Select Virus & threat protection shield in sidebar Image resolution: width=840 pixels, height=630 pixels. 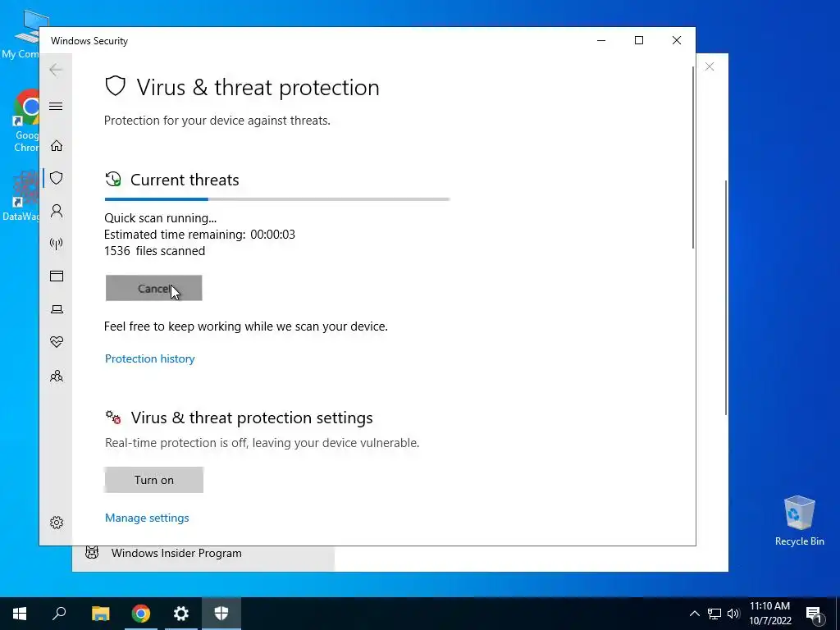click(x=57, y=178)
